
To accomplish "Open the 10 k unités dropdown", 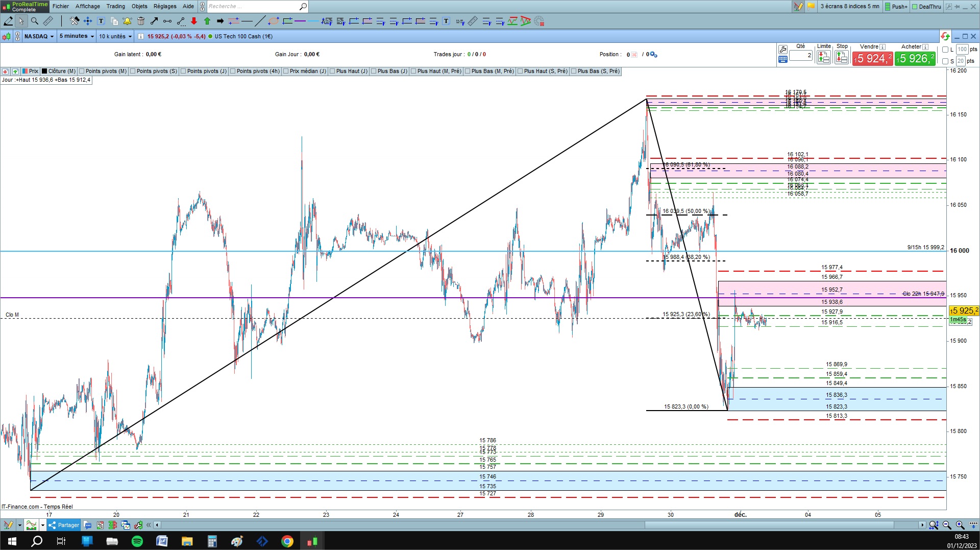I will (x=115, y=36).
